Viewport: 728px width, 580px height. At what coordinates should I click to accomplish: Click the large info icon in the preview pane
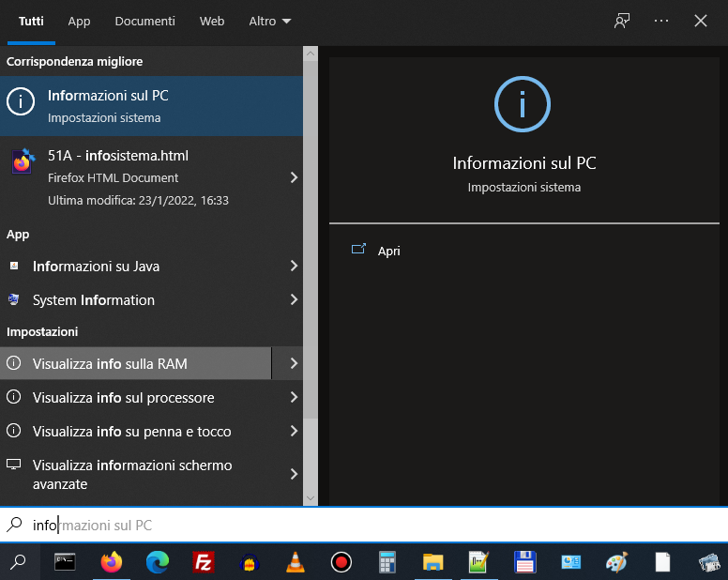(523, 104)
